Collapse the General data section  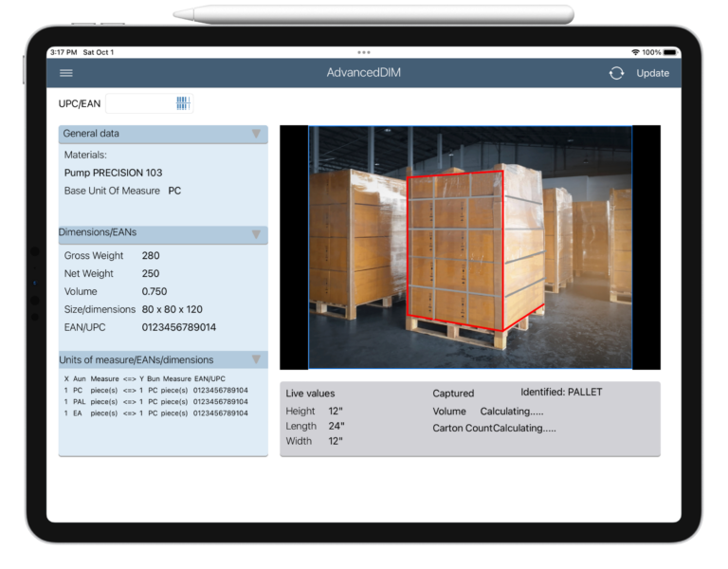click(x=255, y=134)
